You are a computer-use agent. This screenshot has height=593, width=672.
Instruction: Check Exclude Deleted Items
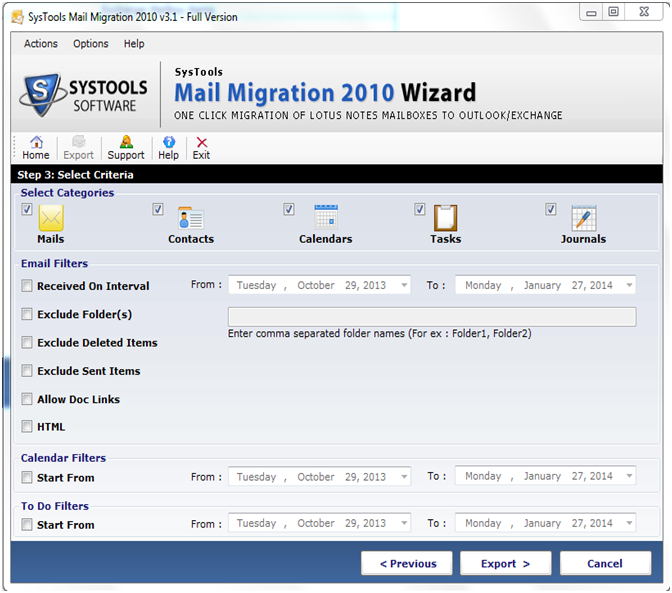[27, 342]
